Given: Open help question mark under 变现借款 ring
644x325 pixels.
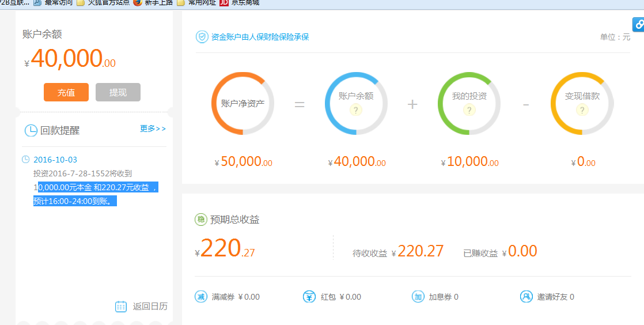Looking at the screenshot, I should pos(582,110).
